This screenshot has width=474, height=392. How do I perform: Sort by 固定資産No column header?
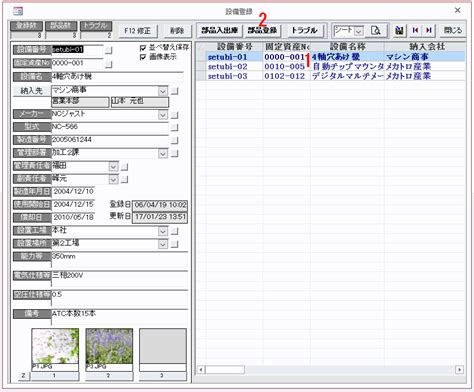(287, 47)
